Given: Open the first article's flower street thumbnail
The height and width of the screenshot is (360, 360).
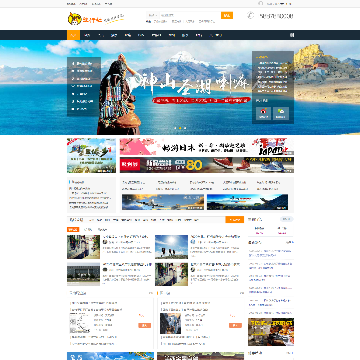Looking at the screenshot, I should pyautogui.click(x=83, y=247).
